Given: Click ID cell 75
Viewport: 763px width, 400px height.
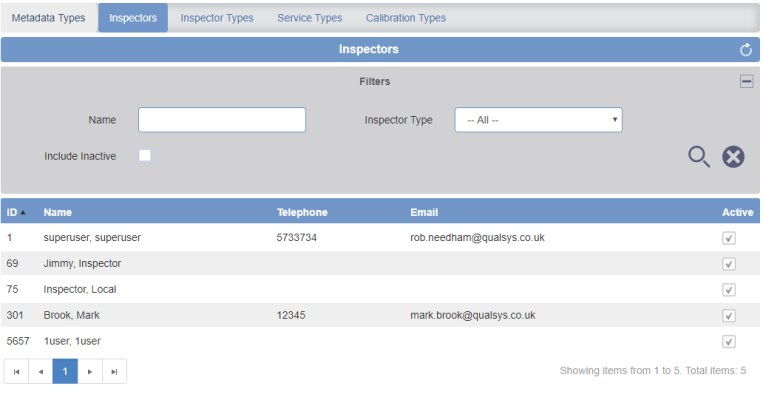Looking at the screenshot, I should pyautogui.click(x=12, y=290).
